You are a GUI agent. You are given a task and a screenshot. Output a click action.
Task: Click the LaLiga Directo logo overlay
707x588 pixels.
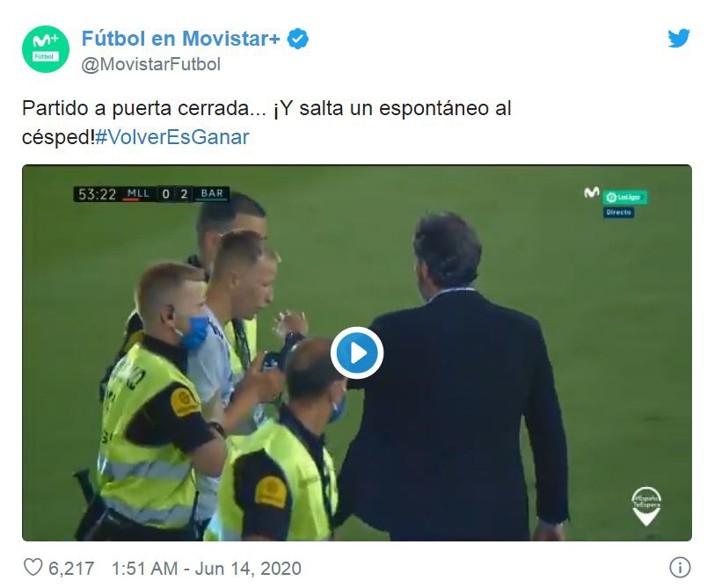pos(625,204)
